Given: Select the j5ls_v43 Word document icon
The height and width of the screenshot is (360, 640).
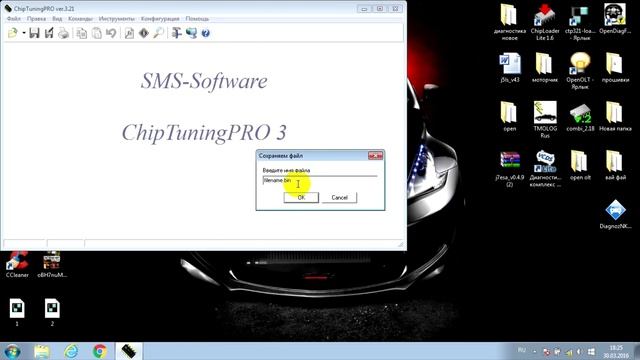Looking at the screenshot, I should 510,68.
